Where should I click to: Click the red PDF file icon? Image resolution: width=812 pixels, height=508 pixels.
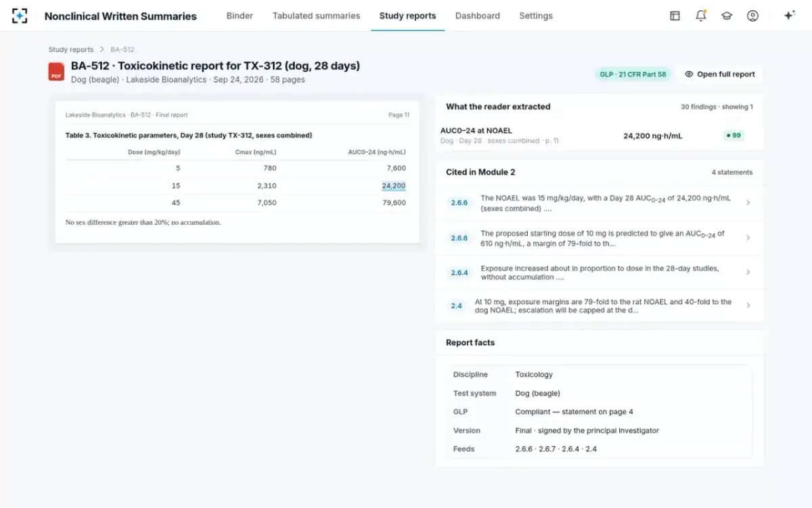pyautogui.click(x=56, y=72)
